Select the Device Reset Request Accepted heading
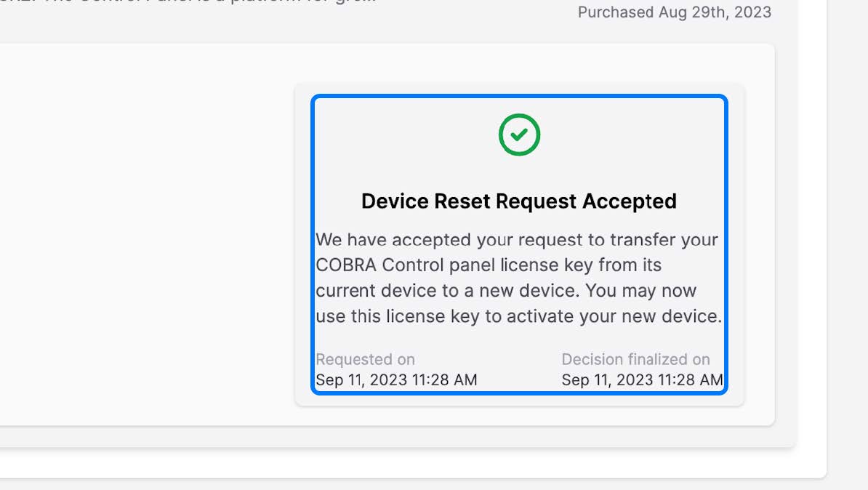This screenshot has width=868, height=490. (519, 201)
